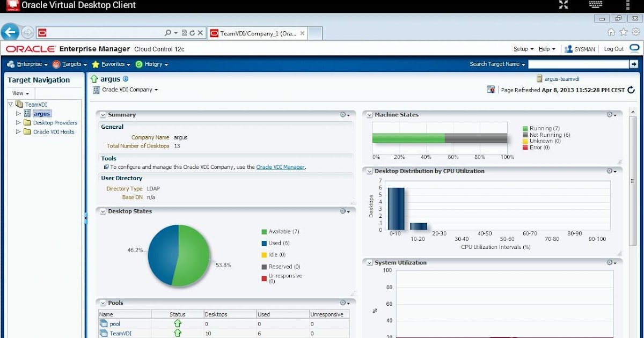Click the browser refresh icon
The image size is (644, 338).
(192, 33)
